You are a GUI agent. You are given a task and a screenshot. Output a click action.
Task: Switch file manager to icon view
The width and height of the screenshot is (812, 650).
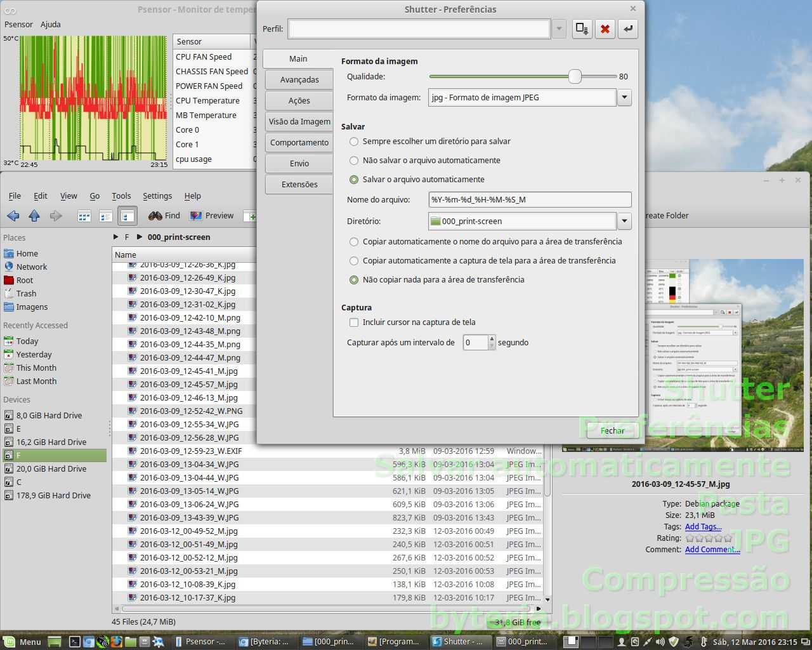pos(84,216)
